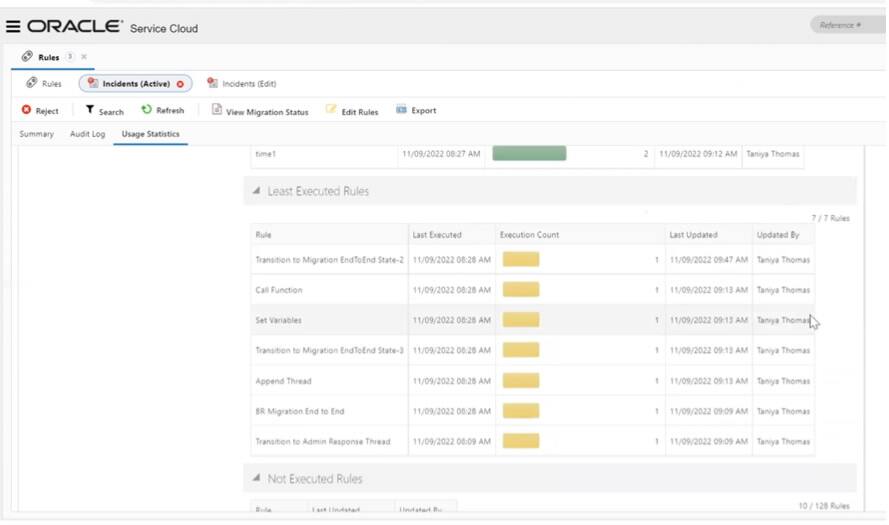Open the hamburger navigation menu
This screenshot has height=525, width=889.
click(13, 26)
